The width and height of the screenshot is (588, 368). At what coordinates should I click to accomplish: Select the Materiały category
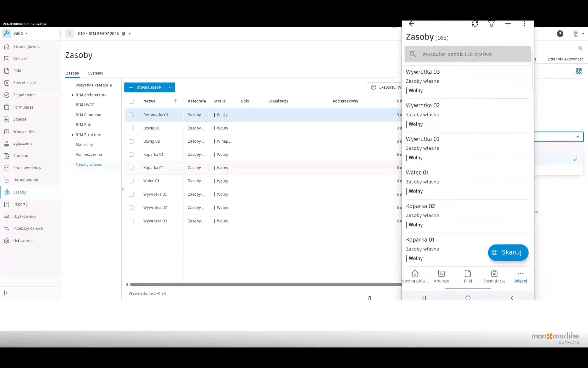[84, 145]
